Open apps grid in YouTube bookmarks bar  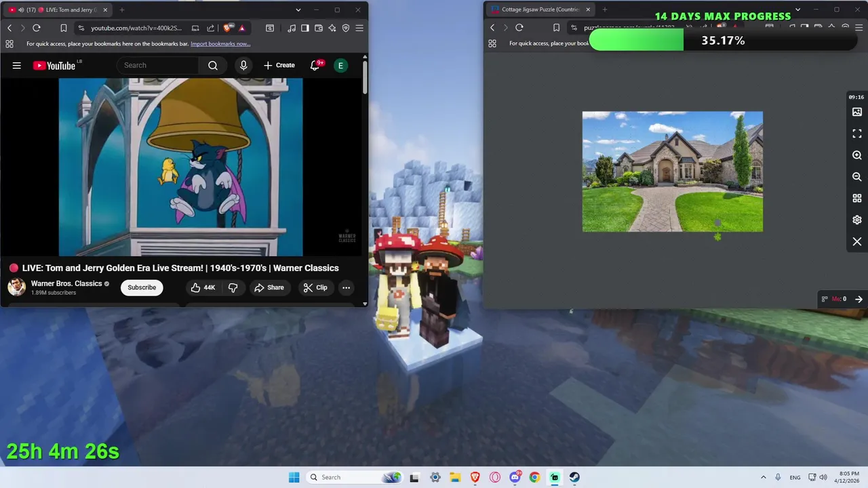(9, 43)
